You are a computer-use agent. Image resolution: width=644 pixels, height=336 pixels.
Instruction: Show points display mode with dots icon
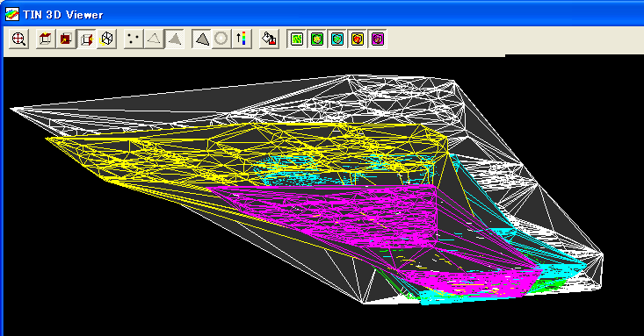click(134, 39)
